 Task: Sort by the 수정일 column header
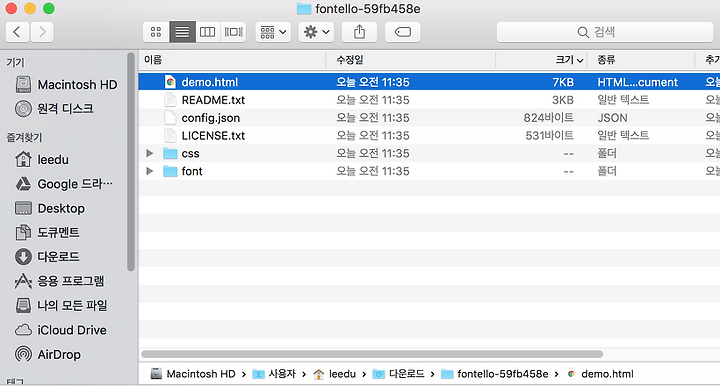click(411, 60)
